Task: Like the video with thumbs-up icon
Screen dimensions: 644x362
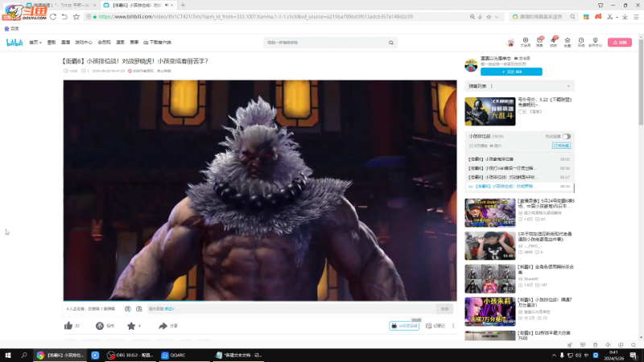Action: [68, 326]
